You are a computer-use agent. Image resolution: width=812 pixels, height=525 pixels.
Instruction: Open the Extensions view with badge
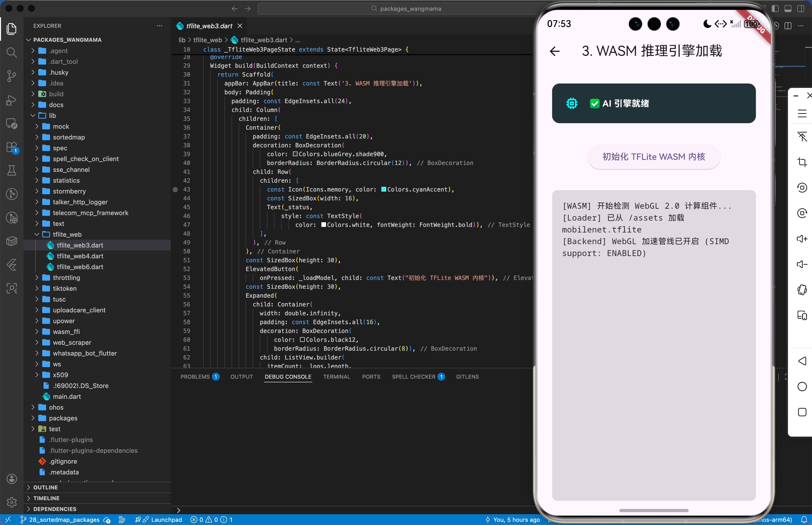(12, 147)
